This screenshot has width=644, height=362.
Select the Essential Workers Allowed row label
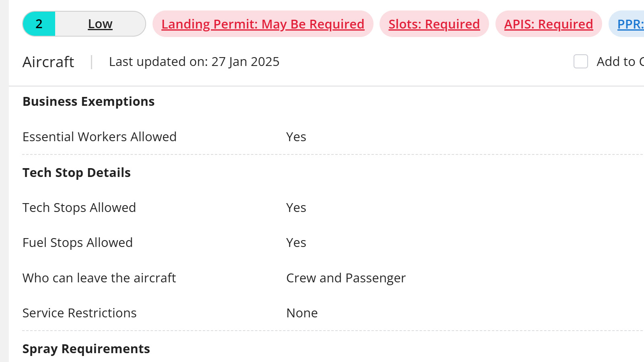(x=99, y=137)
